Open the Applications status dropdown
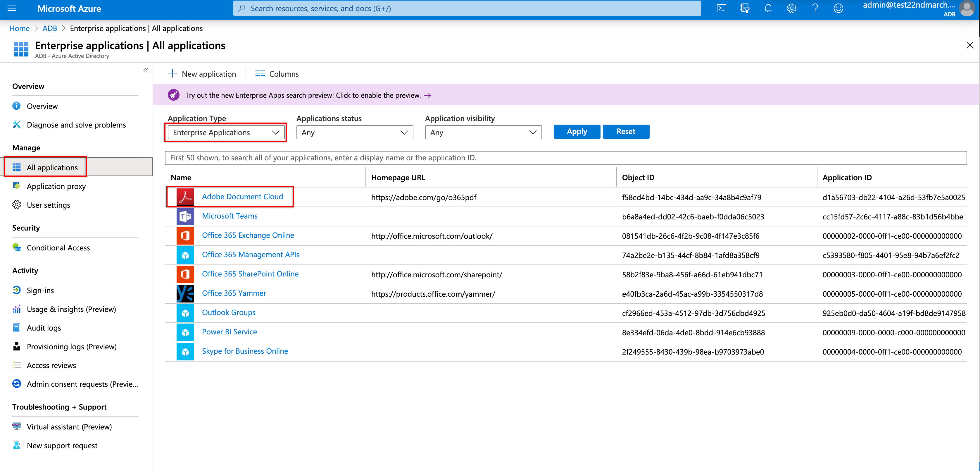 tap(354, 132)
